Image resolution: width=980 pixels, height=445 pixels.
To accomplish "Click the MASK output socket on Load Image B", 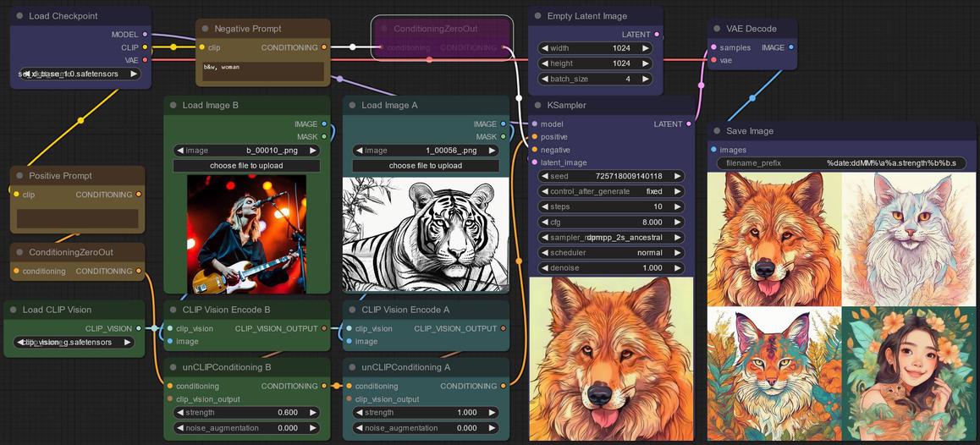I will (324, 136).
